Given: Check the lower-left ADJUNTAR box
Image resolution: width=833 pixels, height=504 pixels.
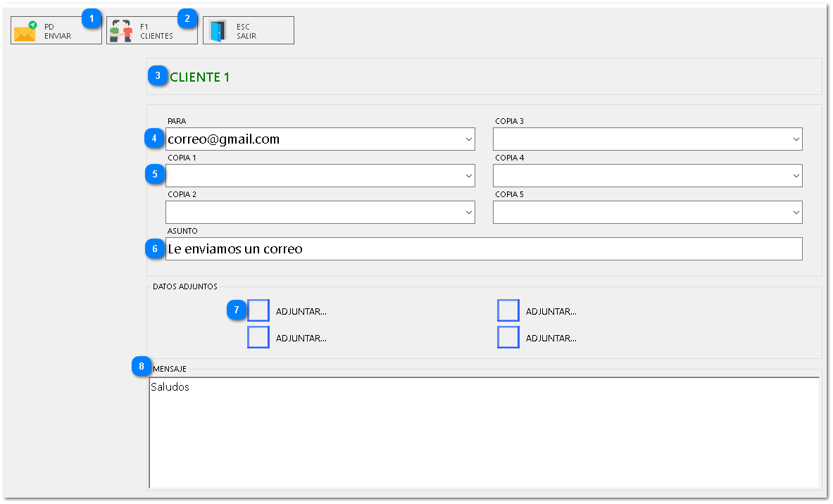Looking at the screenshot, I should tap(258, 337).
